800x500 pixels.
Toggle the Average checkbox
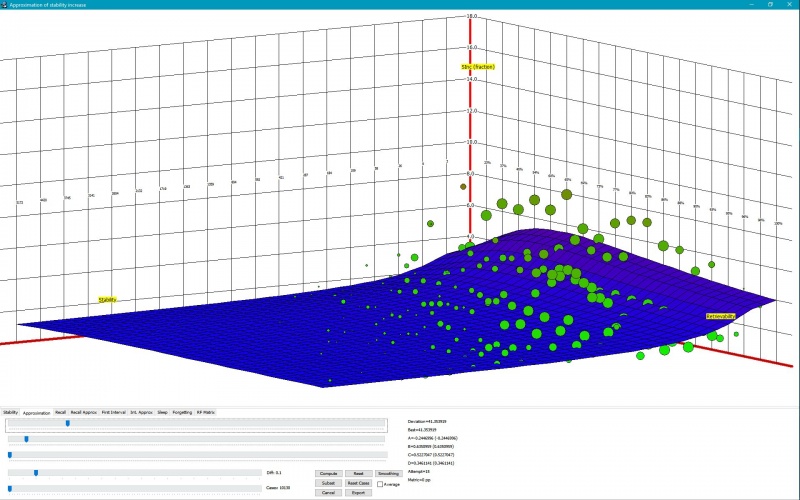coord(379,484)
